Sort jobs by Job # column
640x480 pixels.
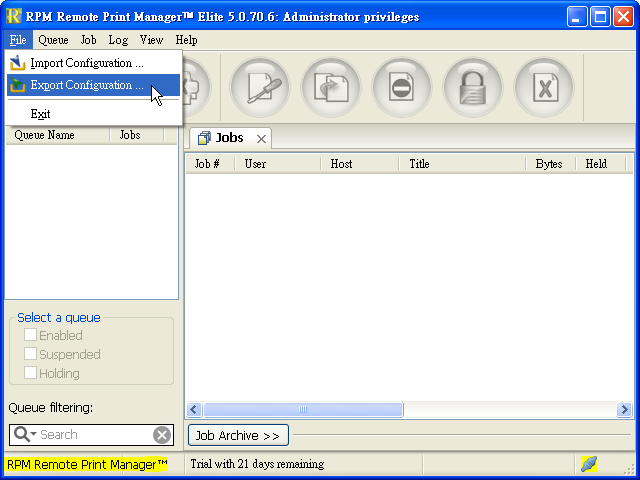click(x=210, y=164)
